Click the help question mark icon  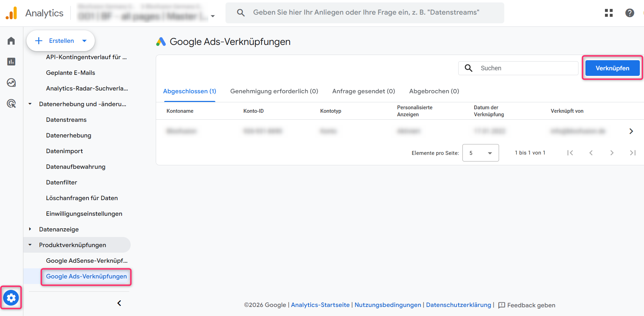[629, 13]
